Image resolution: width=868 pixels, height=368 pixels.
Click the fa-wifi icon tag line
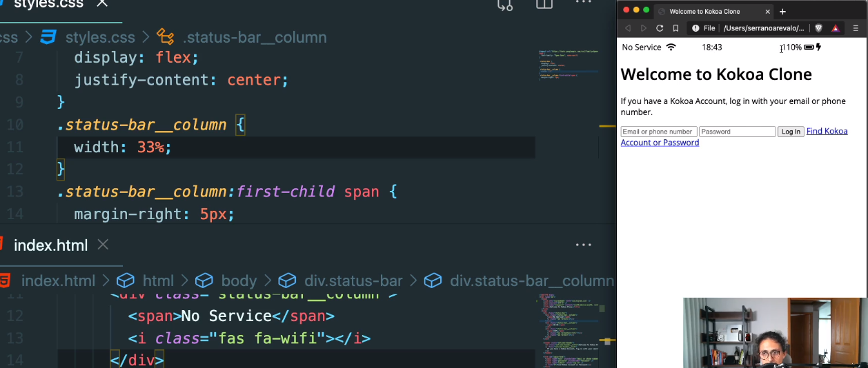click(x=249, y=338)
